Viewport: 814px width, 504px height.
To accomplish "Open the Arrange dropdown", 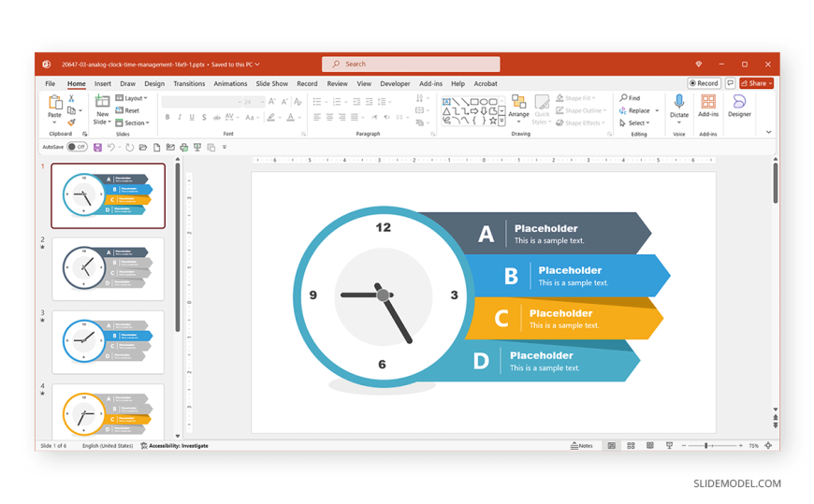I will click(x=518, y=109).
